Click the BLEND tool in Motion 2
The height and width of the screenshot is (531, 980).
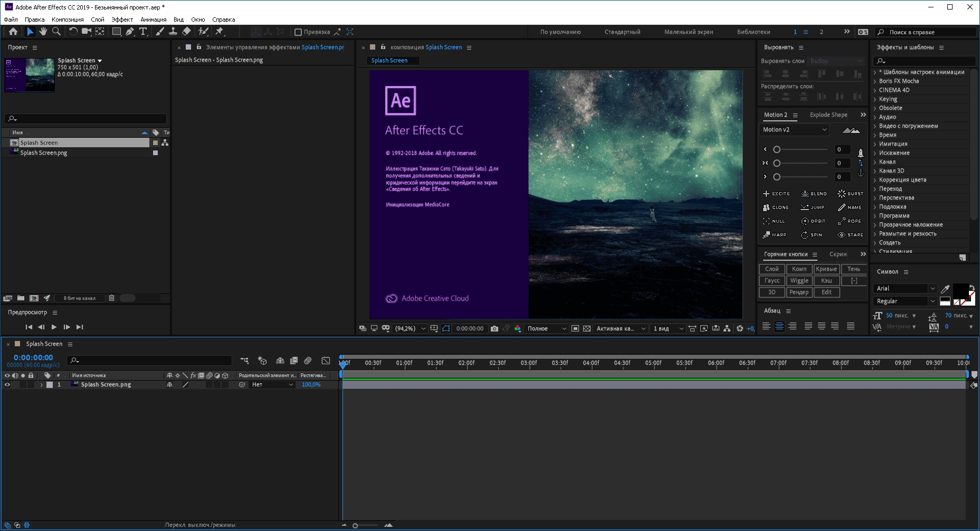click(814, 194)
